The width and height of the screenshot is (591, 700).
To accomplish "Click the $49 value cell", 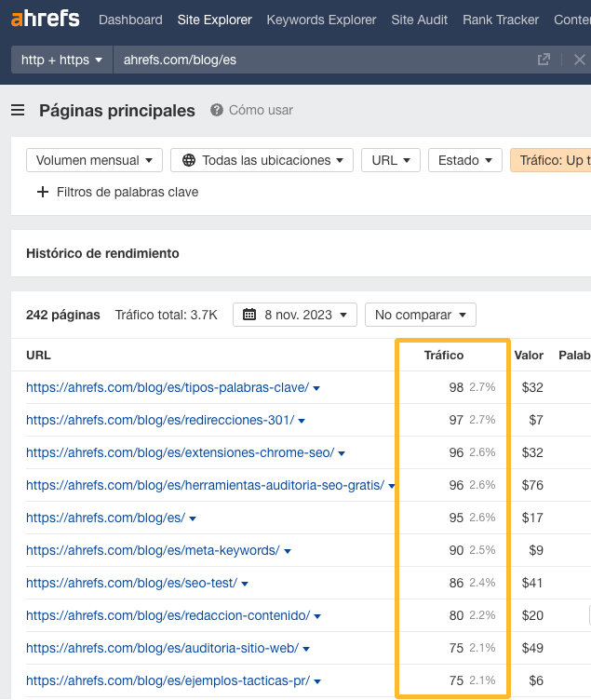I will coord(532,648).
